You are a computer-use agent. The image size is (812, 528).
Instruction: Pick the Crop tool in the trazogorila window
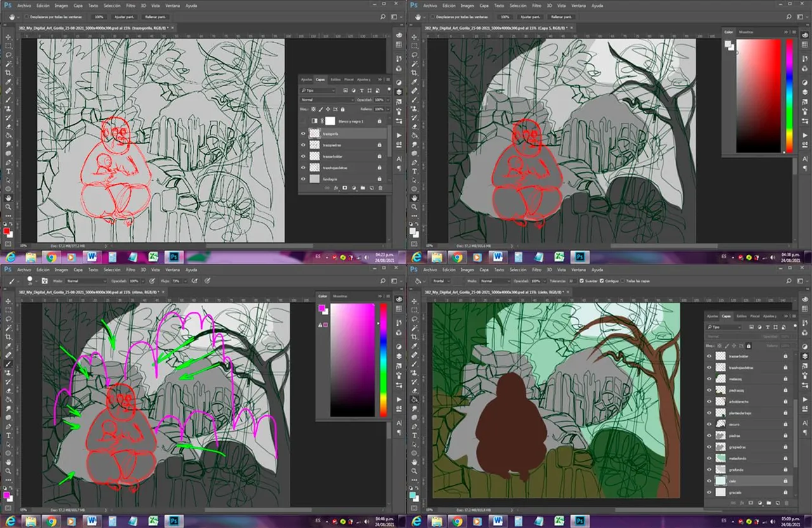[8, 73]
